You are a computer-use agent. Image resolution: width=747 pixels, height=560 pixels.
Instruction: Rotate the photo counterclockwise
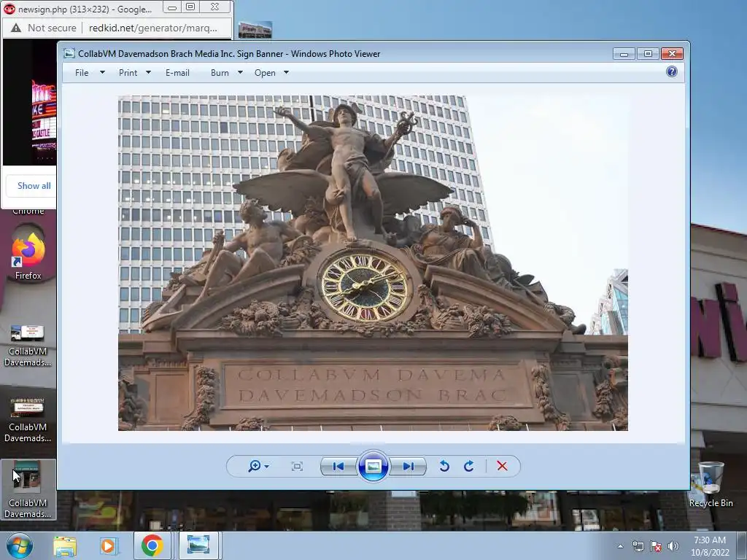click(444, 466)
